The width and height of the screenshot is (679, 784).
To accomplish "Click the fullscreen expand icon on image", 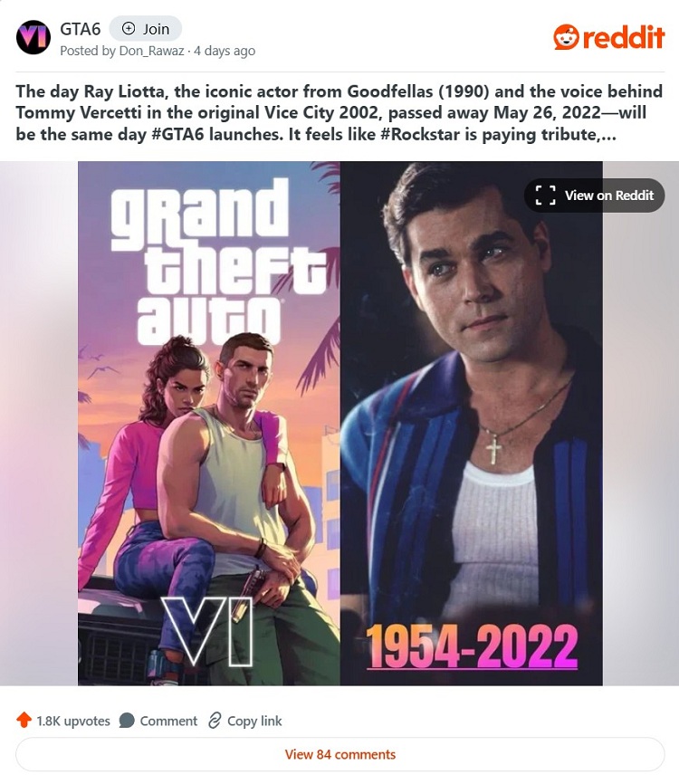I will click(545, 195).
